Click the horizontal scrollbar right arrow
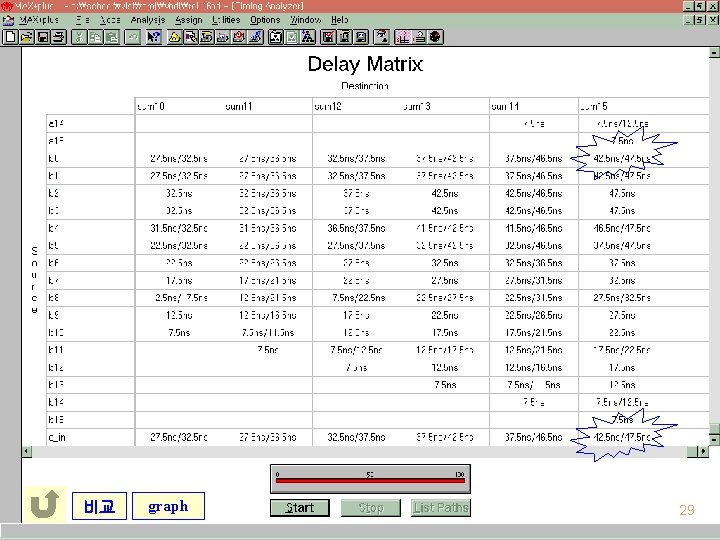This screenshot has width=720, height=540. (x=703, y=451)
